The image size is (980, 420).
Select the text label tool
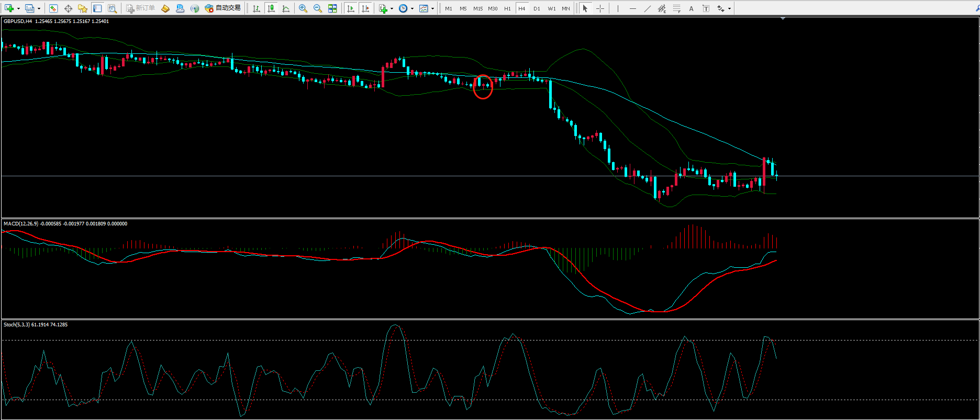pyautogui.click(x=691, y=8)
